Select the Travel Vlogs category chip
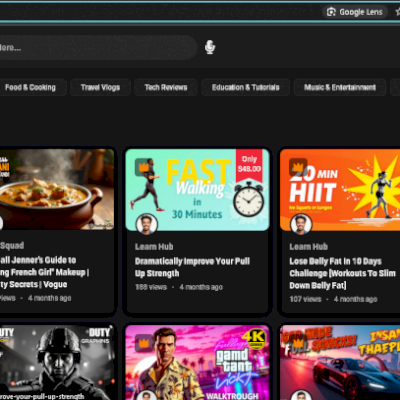Screen dimensions: 400x400 pyautogui.click(x=100, y=87)
